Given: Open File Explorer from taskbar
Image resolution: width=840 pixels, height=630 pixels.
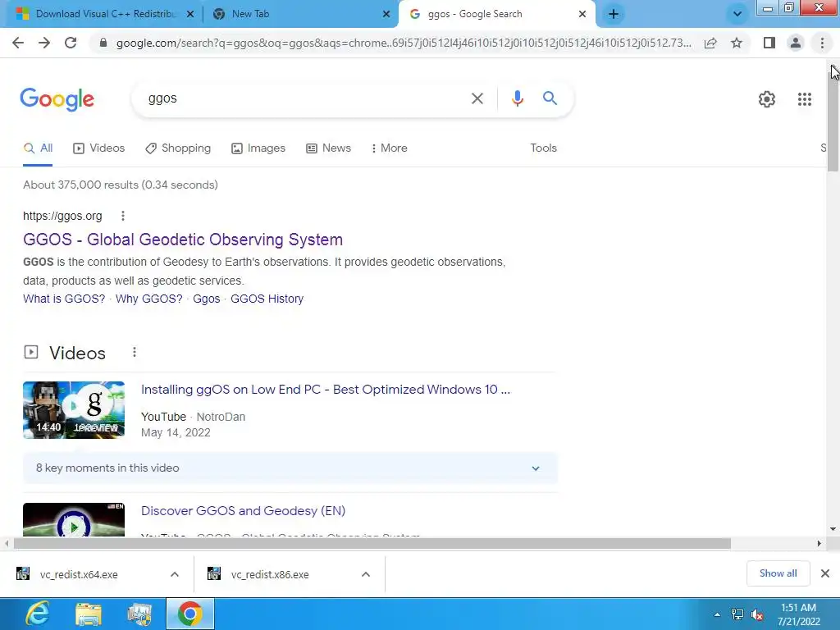Looking at the screenshot, I should [89, 614].
